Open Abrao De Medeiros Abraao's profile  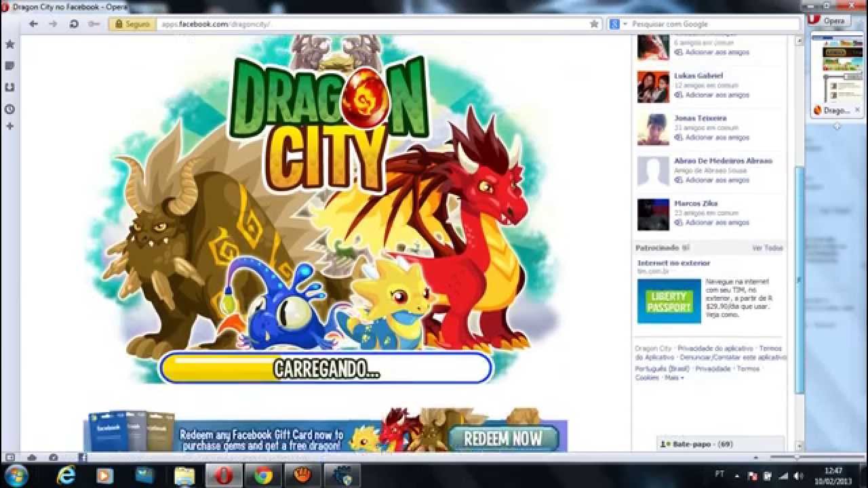point(723,161)
